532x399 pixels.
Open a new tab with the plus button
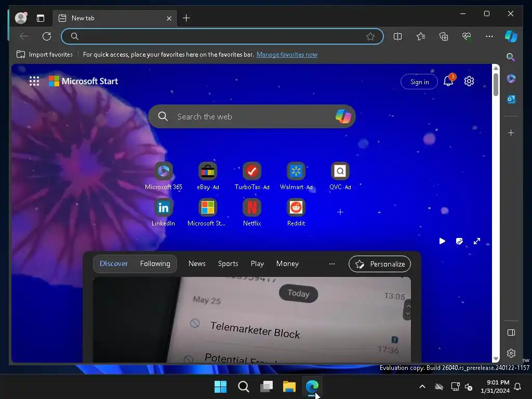click(187, 18)
